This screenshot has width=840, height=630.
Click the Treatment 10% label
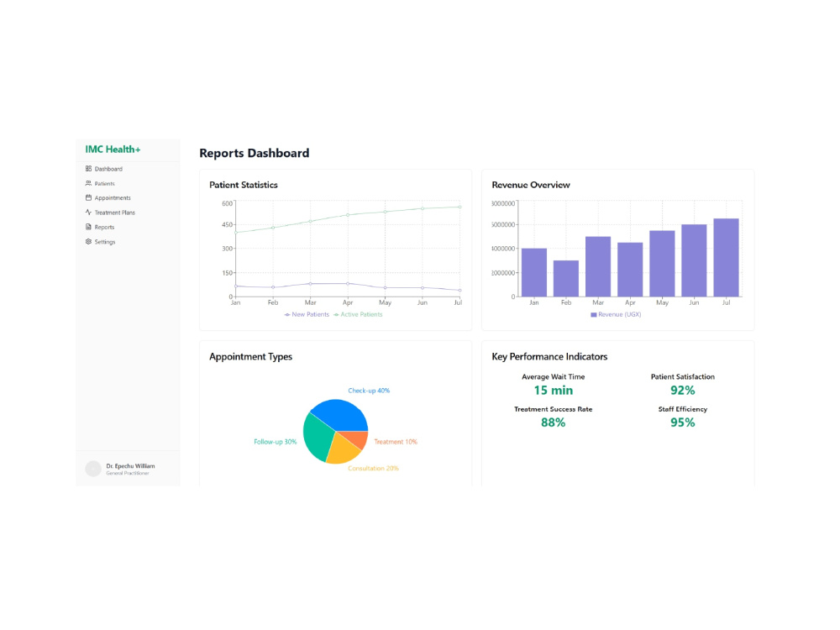pyautogui.click(x=396, y=442)
